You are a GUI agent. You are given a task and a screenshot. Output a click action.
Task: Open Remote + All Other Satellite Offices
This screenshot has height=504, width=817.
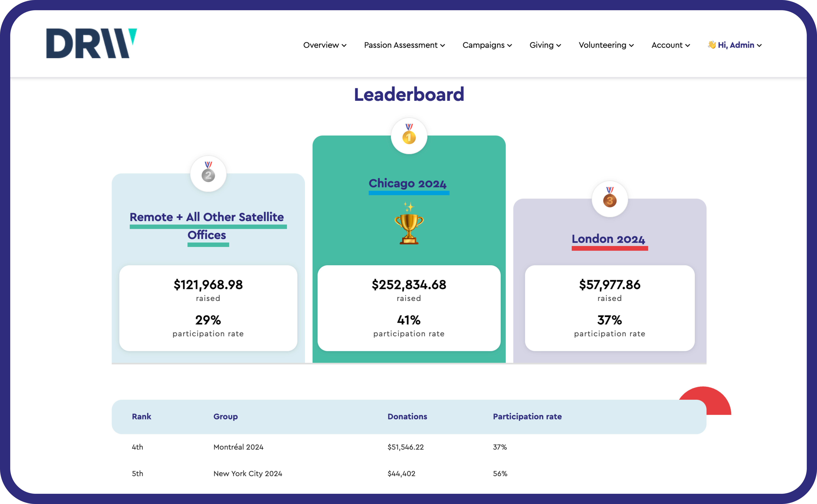coord(207,226)
